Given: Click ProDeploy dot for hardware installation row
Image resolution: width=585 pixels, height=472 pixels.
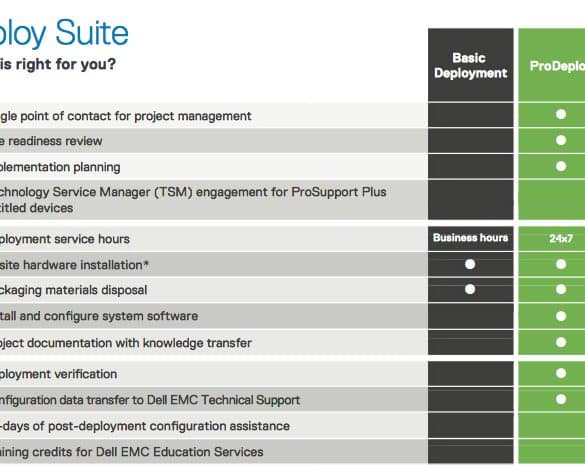Looking at the screenshot, I should 561,264.
